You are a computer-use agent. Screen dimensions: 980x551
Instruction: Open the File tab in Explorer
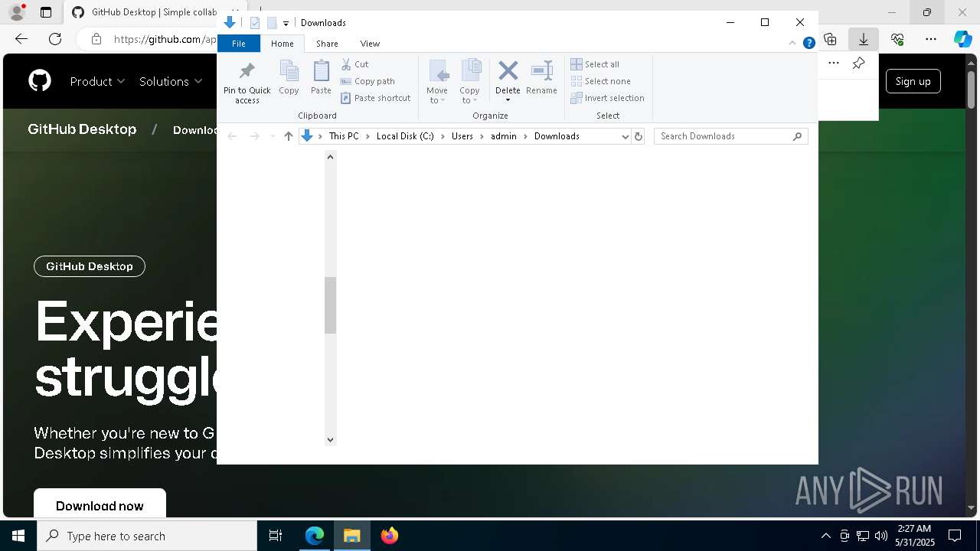239,44
